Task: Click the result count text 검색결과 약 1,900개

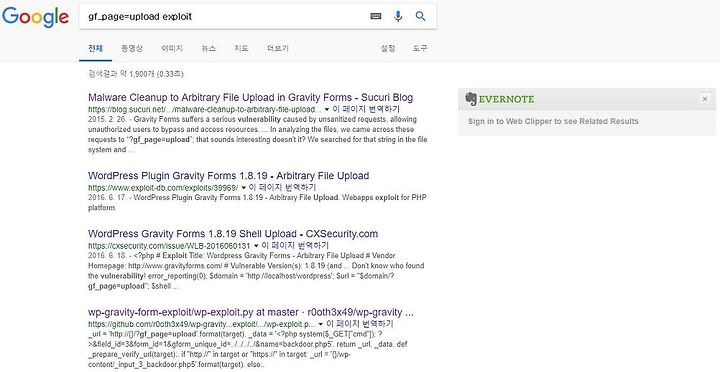Action: tap(136, 74)
